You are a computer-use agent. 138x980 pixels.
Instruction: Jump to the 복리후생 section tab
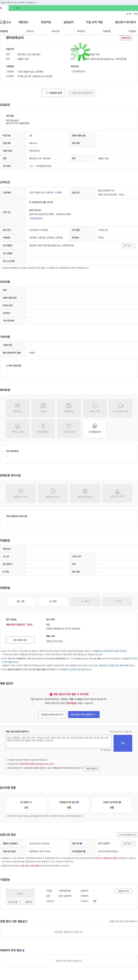[x=81, y=31]
